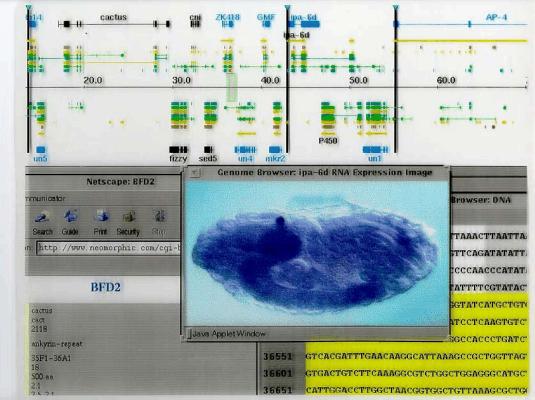Select the ZK418 gene label

228,17
